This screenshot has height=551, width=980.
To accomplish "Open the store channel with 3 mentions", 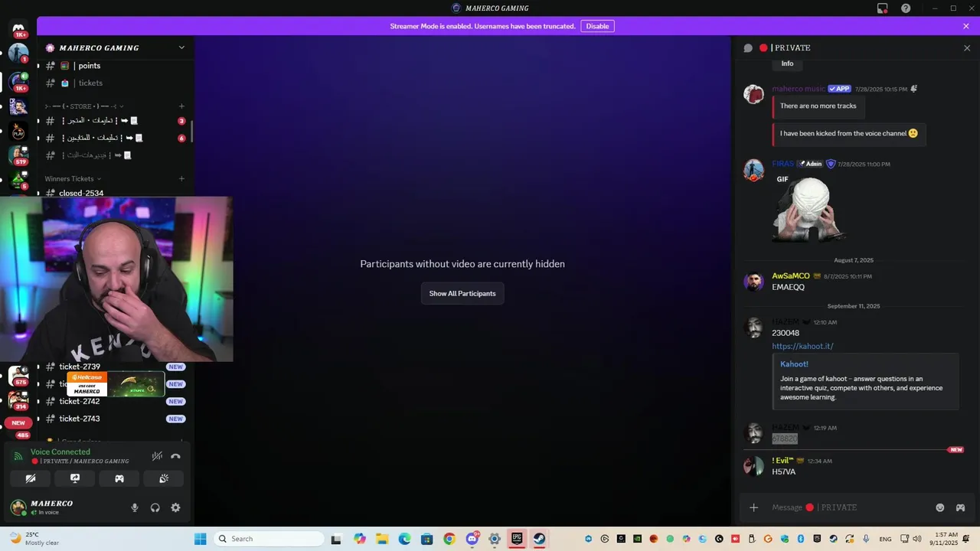I will click(x=115, y=121).
